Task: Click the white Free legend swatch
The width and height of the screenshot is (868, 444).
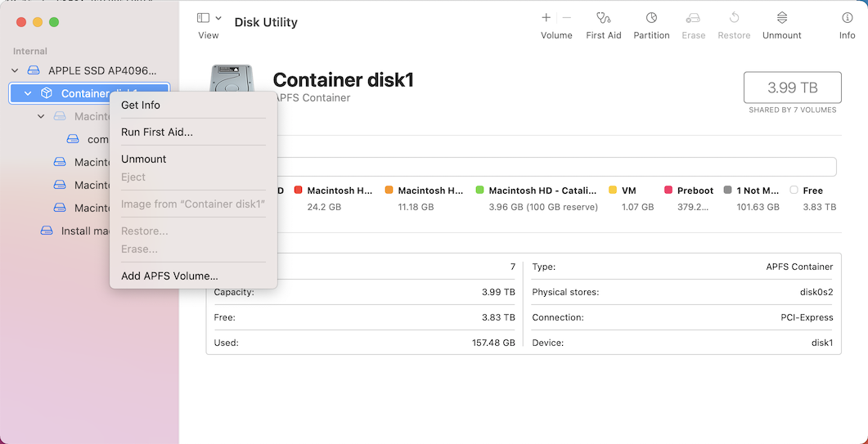Action: coord(794,191)
